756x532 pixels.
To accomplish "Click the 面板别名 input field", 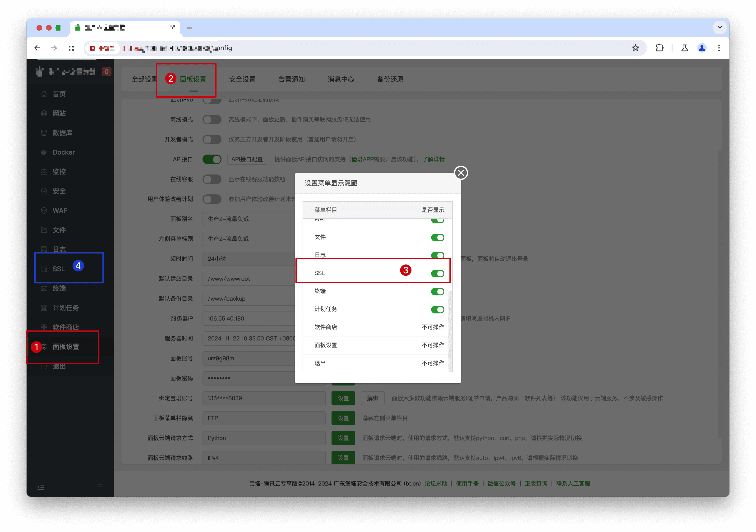I will pos(249,219).
